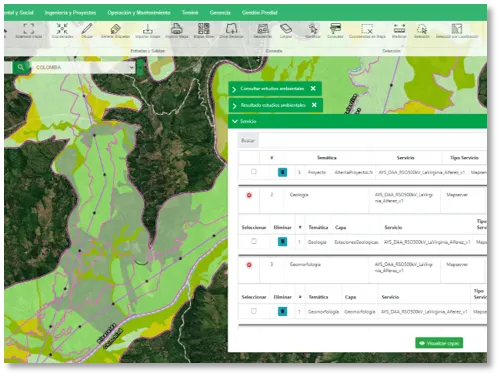Tick the checkbox for the Geomorfología layer row
500x376 pixels.
(x=254, y=311)
